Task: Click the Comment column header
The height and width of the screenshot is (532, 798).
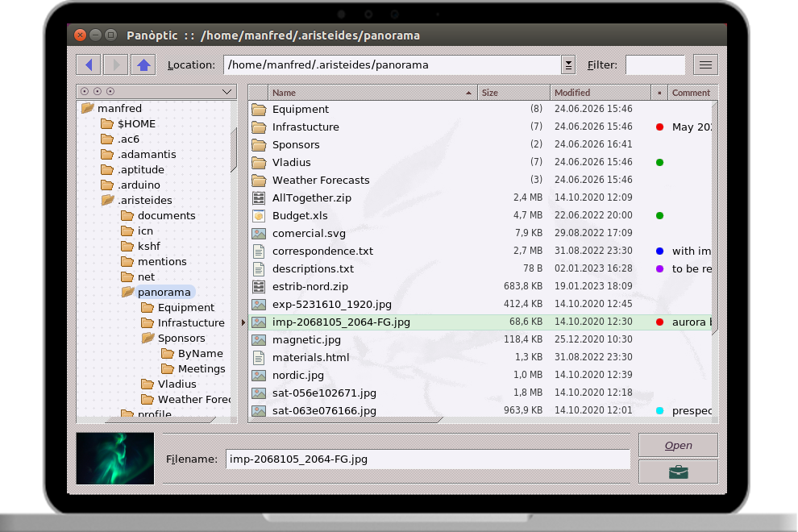Action: click(x=692, y=93)
